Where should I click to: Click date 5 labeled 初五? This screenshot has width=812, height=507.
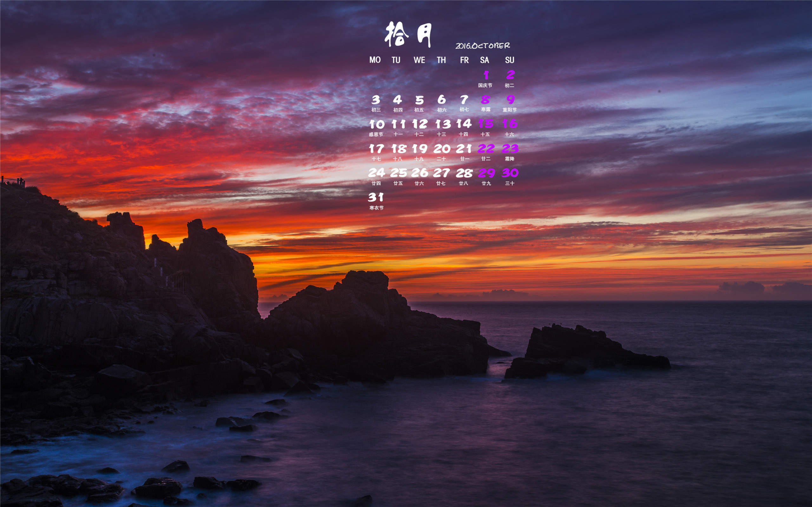click(419, 103)
